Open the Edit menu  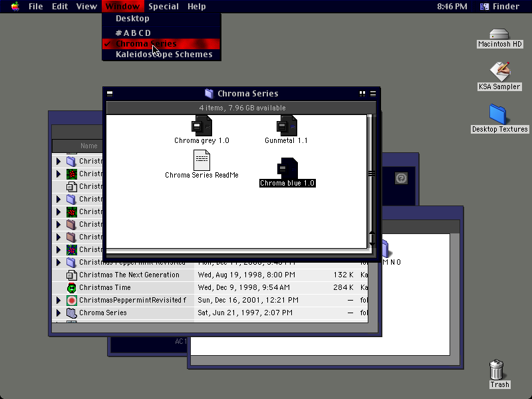60,7
